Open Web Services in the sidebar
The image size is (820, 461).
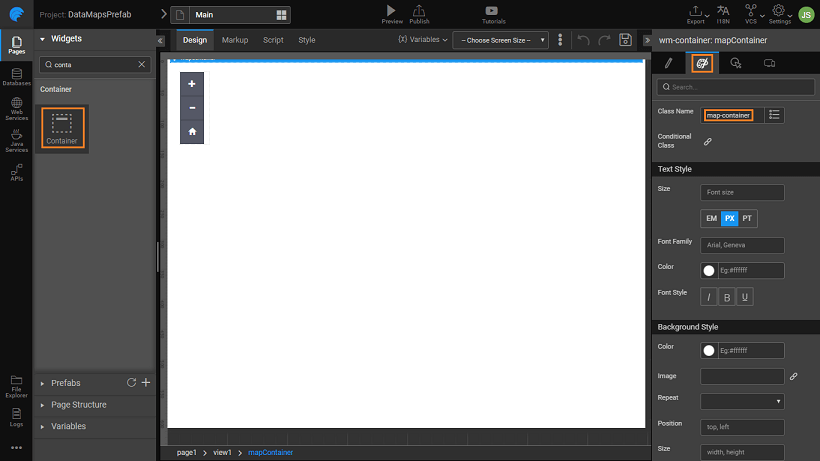click(16, 108)
